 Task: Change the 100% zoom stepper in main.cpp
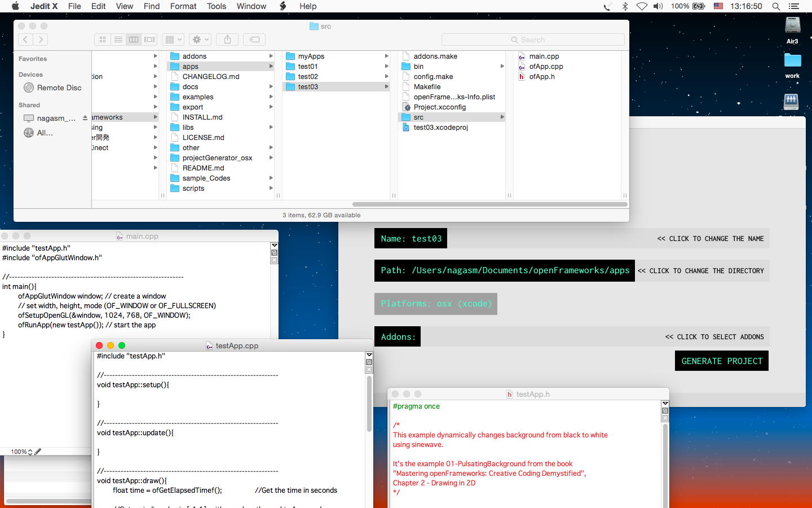[30, 452]
